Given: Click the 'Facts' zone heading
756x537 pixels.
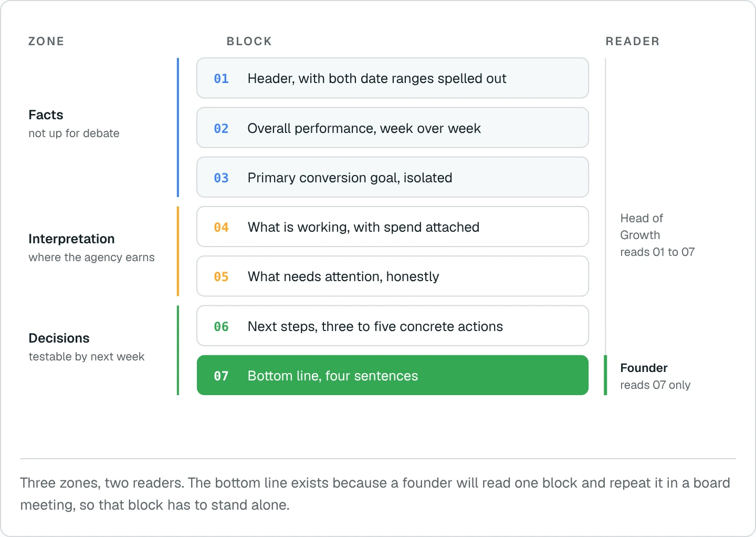Looking at the screenshot, I should click(46, 115).
